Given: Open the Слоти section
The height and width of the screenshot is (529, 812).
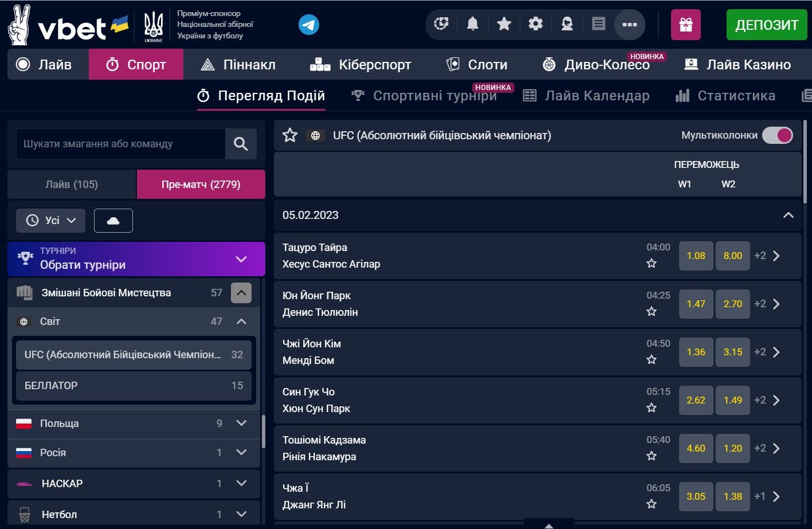Looking at the screenshot, I should 477,64.
